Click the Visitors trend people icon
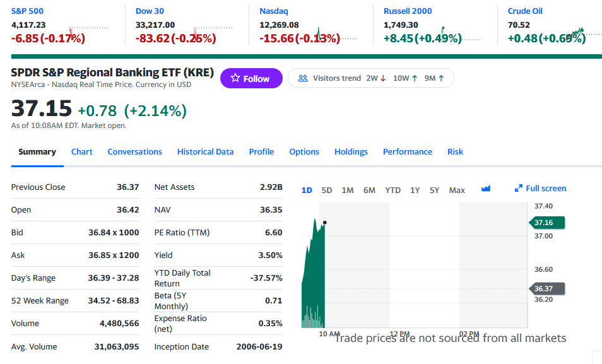Viewport: 602px width, 364px height. pyautogui.click(x=303, y=78)
